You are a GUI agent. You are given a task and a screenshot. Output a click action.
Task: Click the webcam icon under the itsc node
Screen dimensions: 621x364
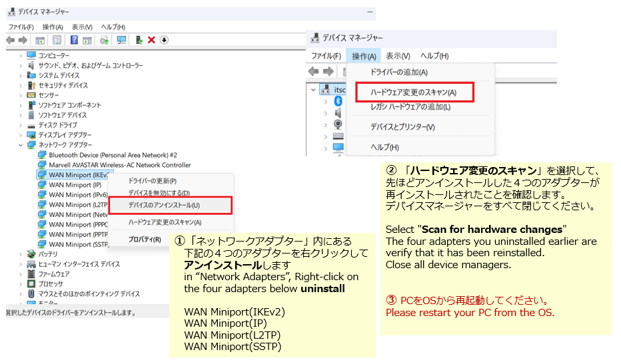pos(338,124)
